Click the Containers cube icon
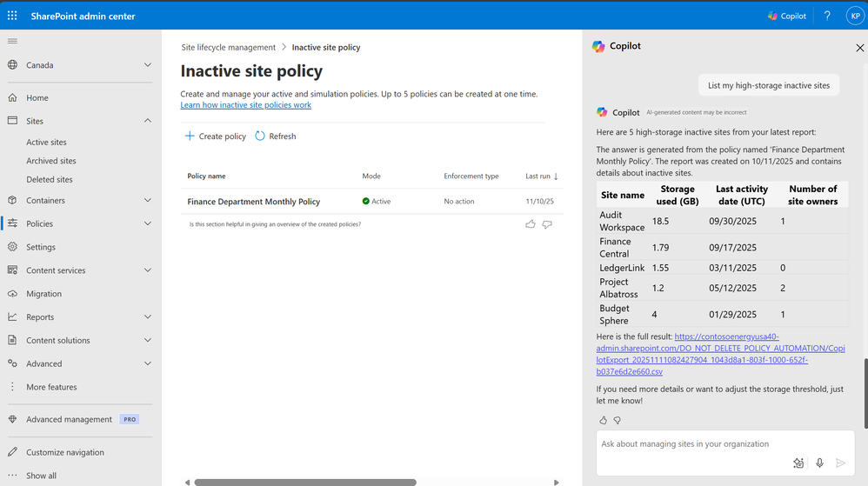The image size is (868, 486). pos(12,200)
